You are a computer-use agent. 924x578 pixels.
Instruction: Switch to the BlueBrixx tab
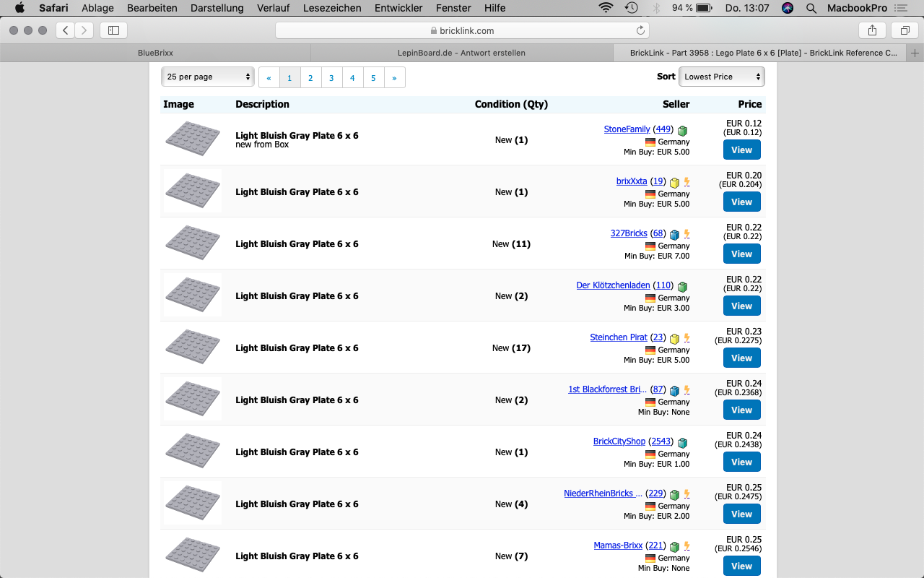(x=155, y=53)
